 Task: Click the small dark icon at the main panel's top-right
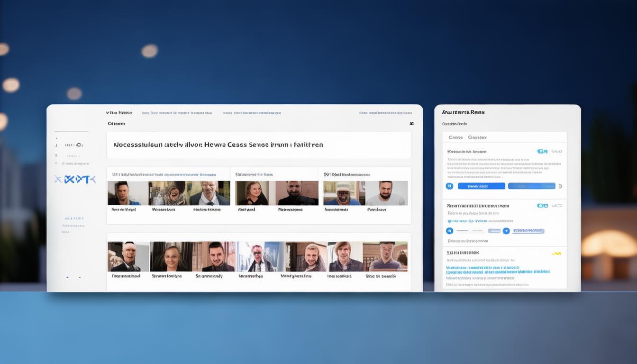(x=411, y=123)
